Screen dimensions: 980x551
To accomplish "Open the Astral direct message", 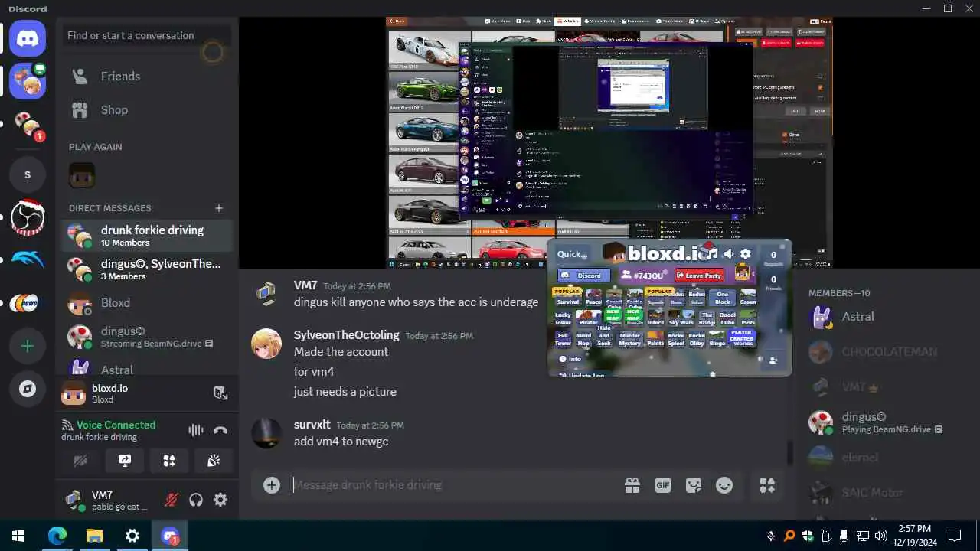I will (x=147, y=368).
